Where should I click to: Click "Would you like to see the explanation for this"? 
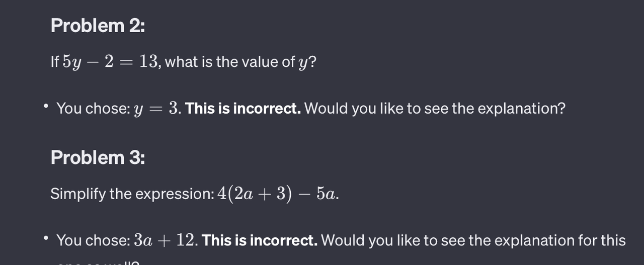click(x=473, y=240)
